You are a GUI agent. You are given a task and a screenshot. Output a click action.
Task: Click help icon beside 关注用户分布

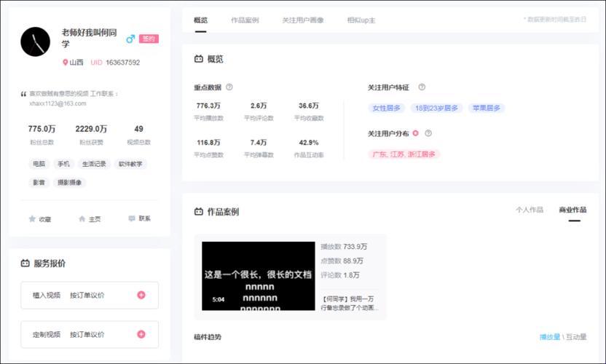click(x=428, y=133)
